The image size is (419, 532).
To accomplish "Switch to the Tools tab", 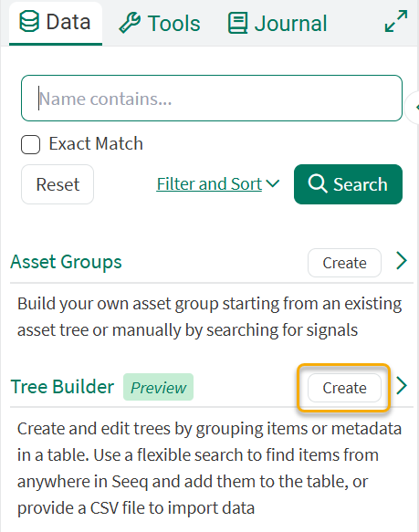I will (x=160, y=23).
